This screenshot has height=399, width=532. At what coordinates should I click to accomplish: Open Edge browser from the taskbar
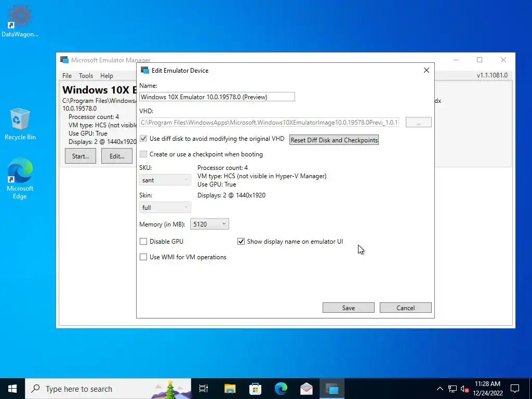pos(281,389)
